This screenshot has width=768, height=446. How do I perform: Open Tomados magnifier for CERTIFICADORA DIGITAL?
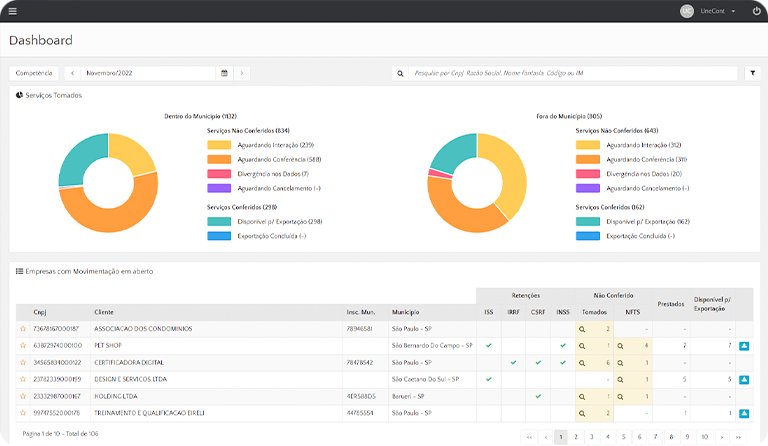pos(583,362)
